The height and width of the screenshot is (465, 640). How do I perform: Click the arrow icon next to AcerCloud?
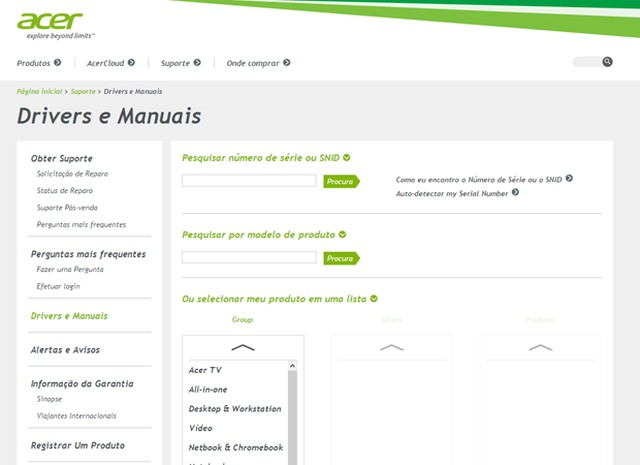(131, 62)
